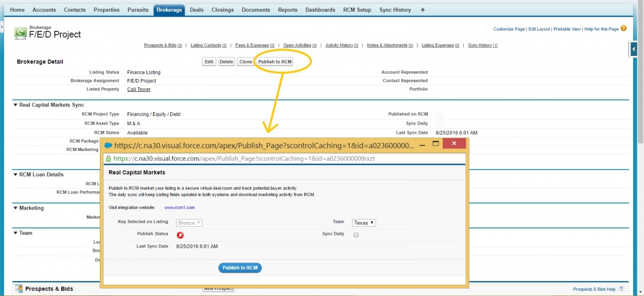Open Key Selected on Listing Bronze dropdown
The width and height of the screenshot is (644, 296).
click(189, 222)
